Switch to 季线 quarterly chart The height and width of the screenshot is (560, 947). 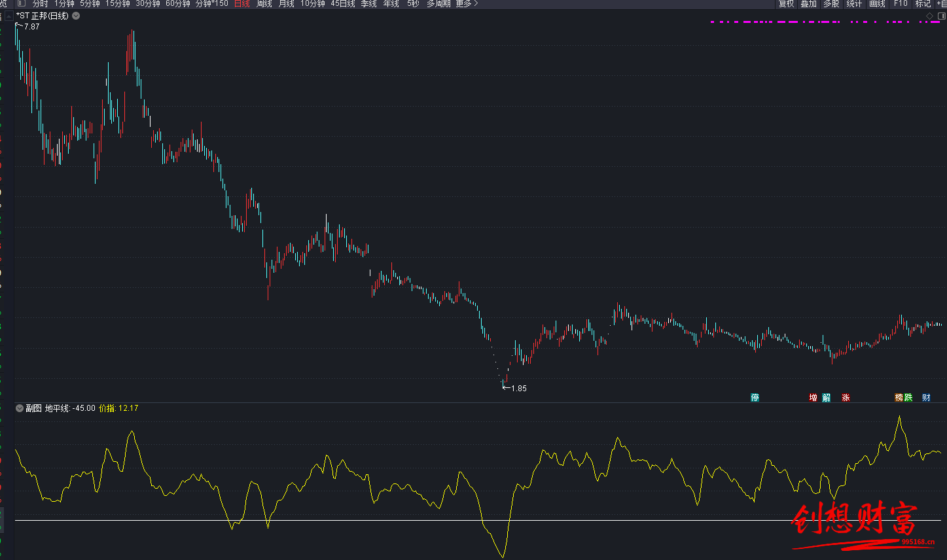[x=369, y=4]
